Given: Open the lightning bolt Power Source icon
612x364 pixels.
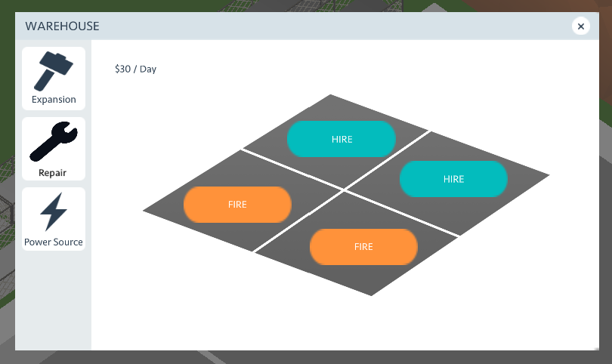Looking at the screenshot, I should pos(54,211).
